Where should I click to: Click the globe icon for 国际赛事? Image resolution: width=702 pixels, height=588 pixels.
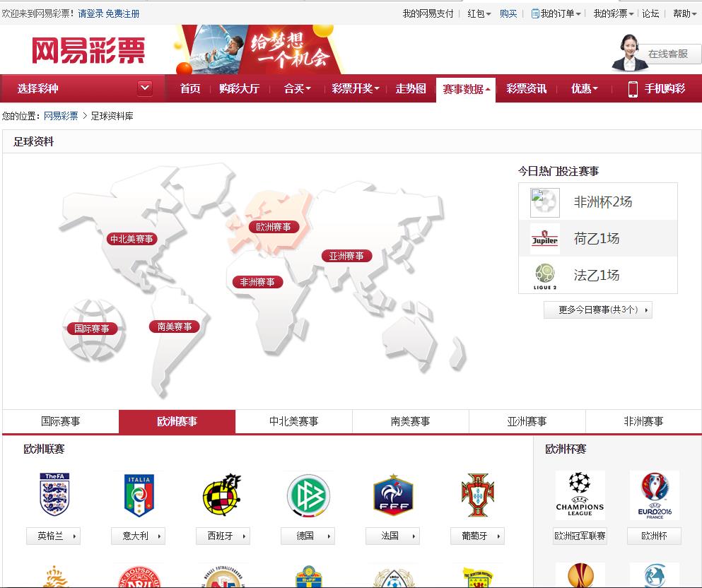pyautogui.click(x=93, y=330)
